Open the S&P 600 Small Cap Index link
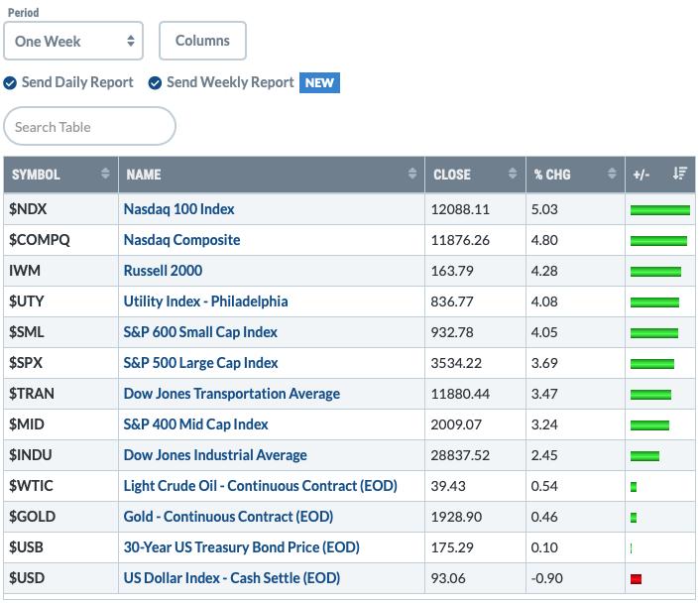Viewport: 700px width, 603px height. pyautogui.click(x=200, y=332)
